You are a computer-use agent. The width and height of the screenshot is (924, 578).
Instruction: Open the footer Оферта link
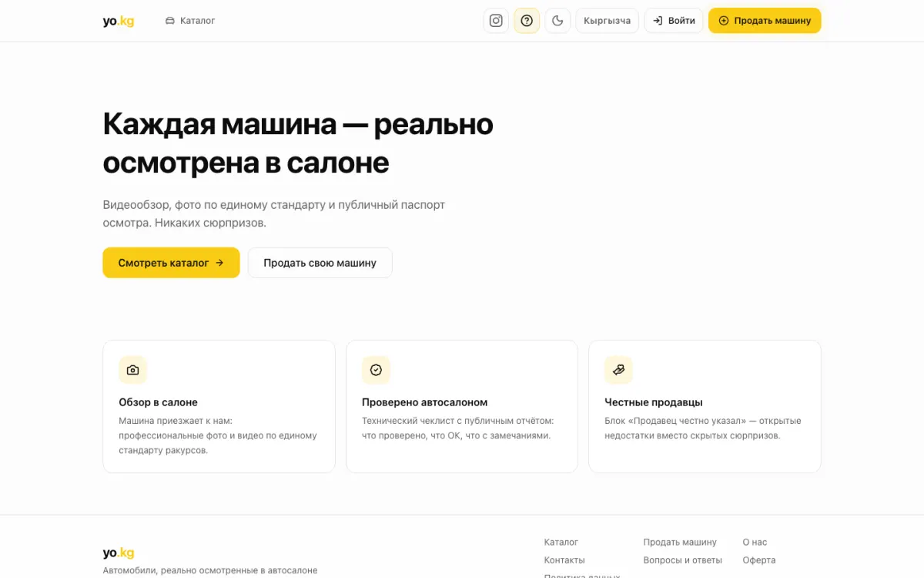click(x=759, y=560)
